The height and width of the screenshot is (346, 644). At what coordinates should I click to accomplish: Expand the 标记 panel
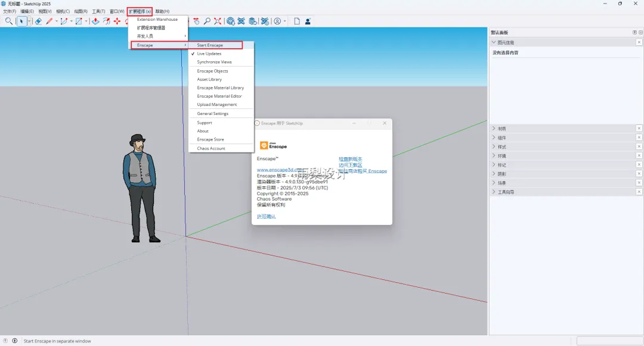pyautogui.click(x=494, y=164)
